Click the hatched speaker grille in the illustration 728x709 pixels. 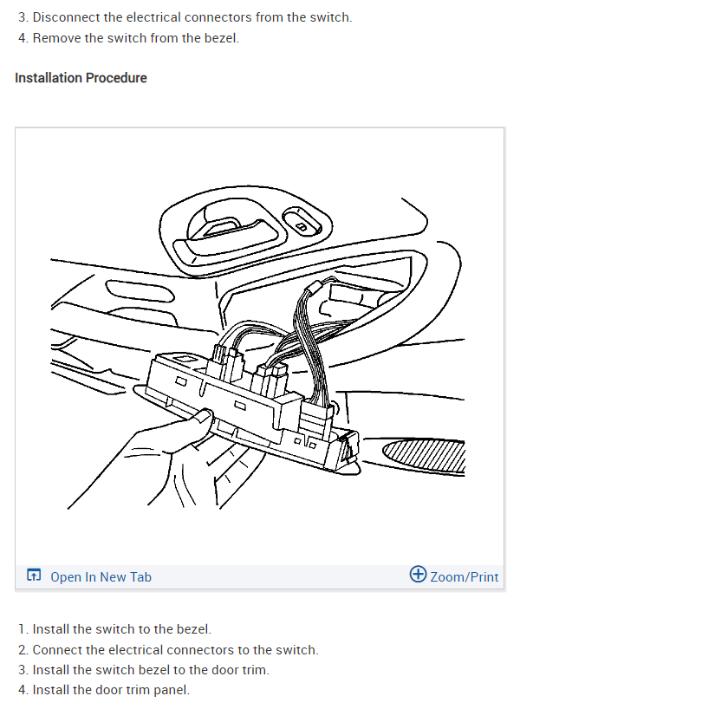point(425,456)
